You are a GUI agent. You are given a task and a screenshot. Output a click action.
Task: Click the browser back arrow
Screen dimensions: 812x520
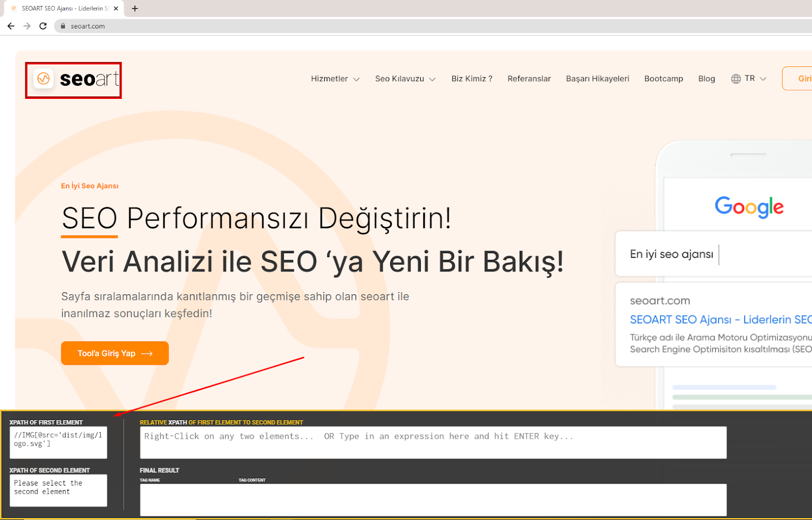[x=11, y=26]
